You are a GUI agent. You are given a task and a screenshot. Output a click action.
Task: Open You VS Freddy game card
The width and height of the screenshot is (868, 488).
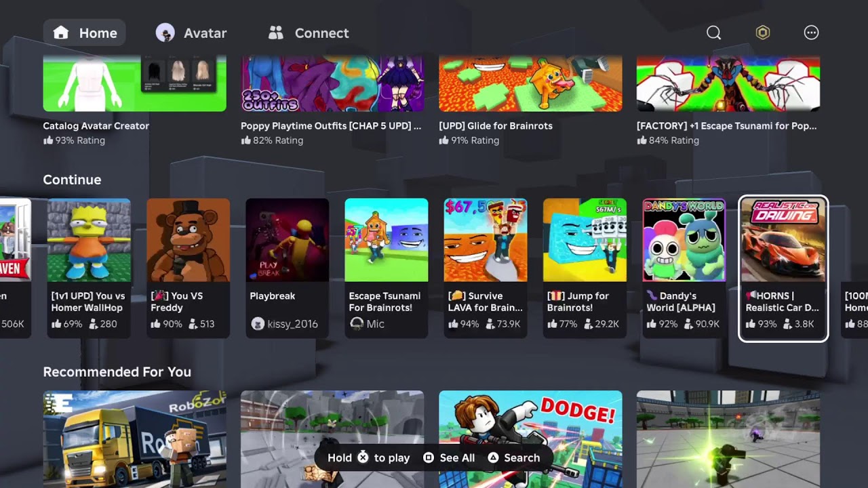point(188,268)
